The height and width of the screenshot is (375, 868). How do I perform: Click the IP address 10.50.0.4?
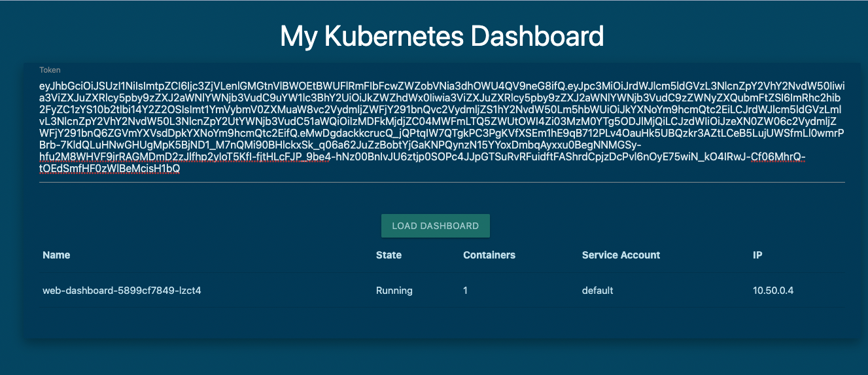pos(773,290)
